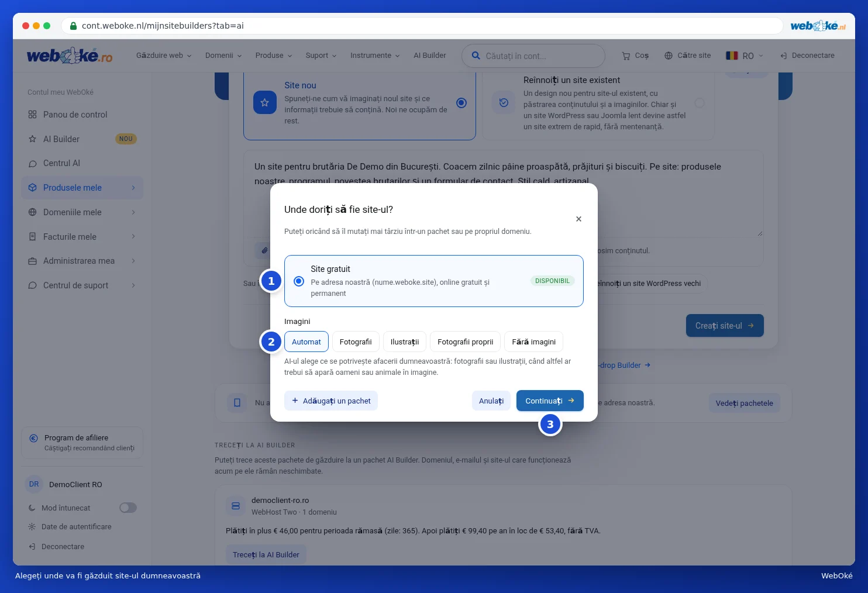This screenshot has height=593, width=868.
Task: Select the Site nou radio button
Action: click(x=461, y=103)
